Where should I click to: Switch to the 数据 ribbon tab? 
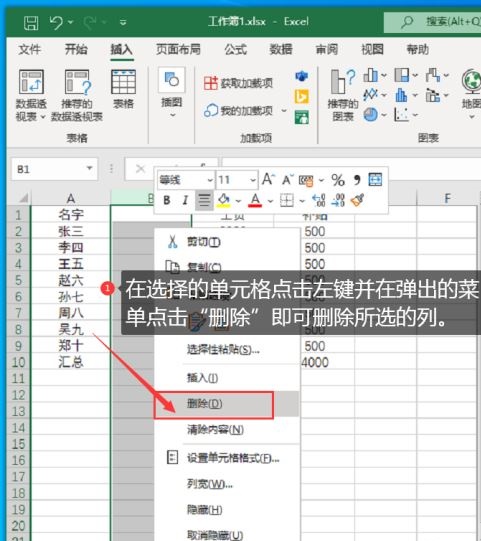click(x=281, y=49)
